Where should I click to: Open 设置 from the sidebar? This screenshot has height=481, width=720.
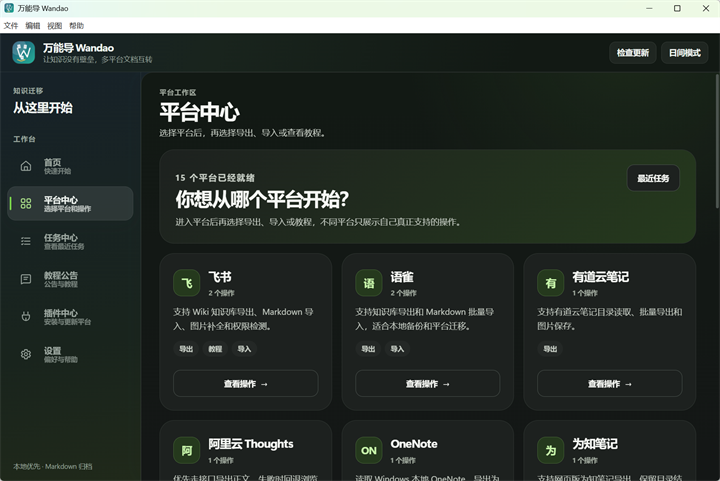[x=70, y=354]
